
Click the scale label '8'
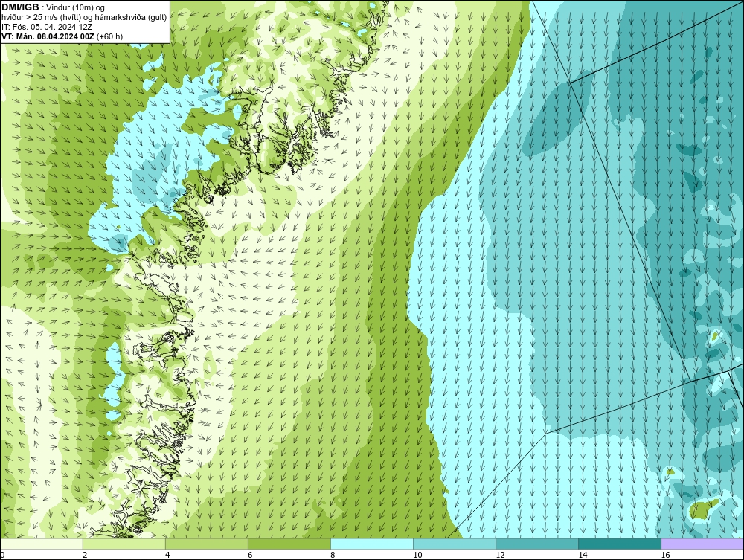pos(333,555)
